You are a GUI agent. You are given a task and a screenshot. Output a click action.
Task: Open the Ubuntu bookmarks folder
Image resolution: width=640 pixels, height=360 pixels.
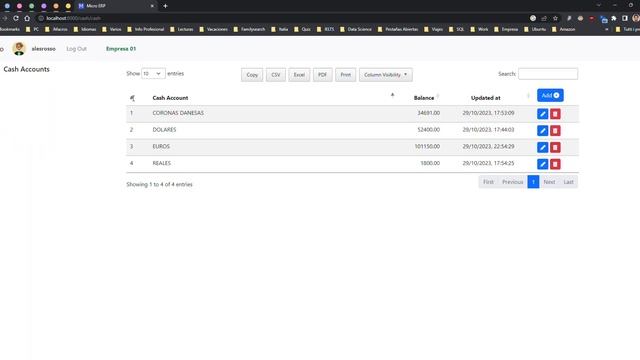click(x=535, y=29)
